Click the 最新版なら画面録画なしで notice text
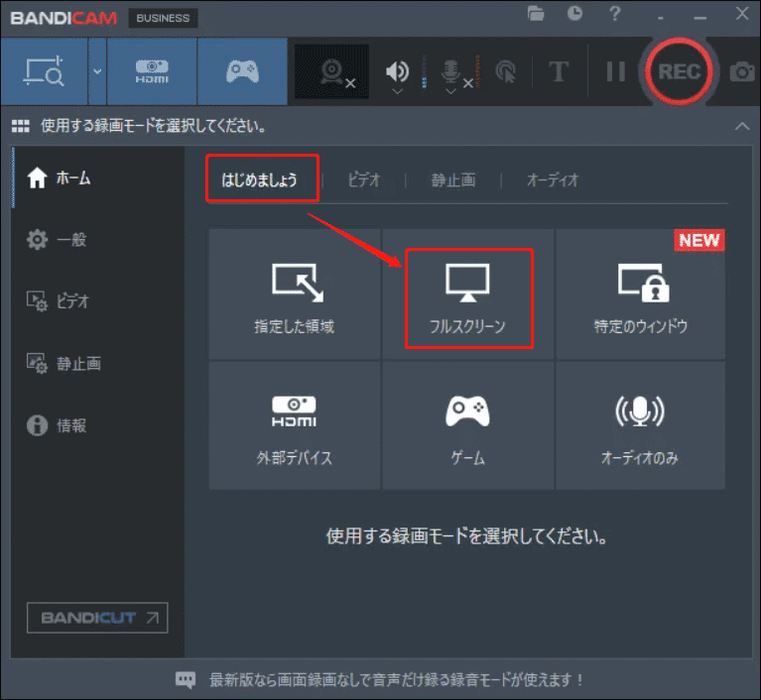761x700 pixels. (x=396, y=680)
